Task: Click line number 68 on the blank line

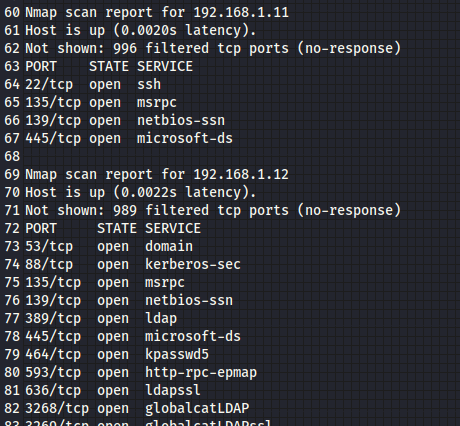Action: pyautogui.click(x=12, y=157)
